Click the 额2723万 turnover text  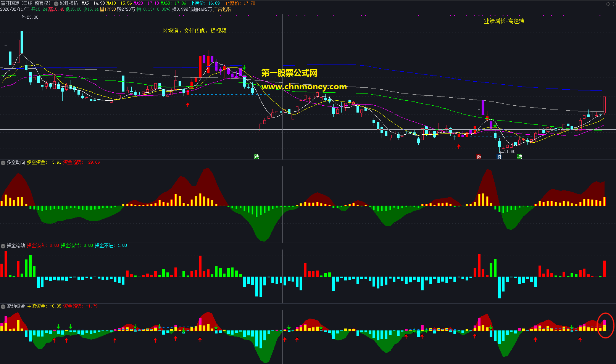click(126, 9)
